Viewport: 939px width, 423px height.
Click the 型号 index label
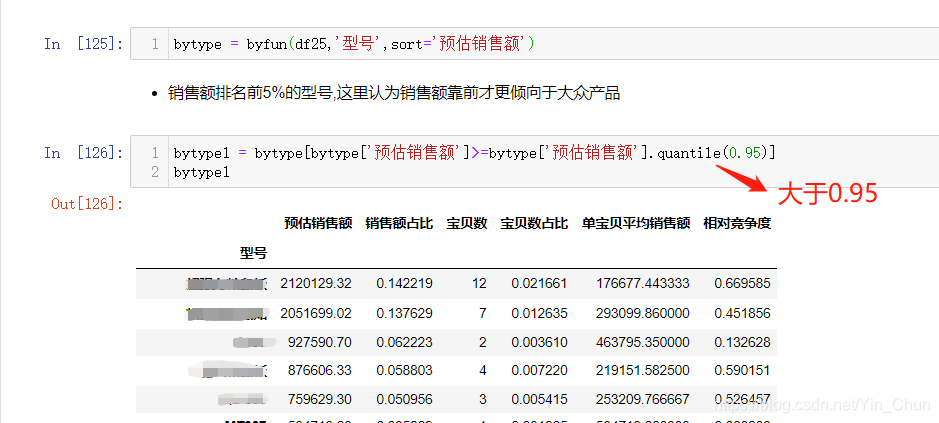coord(253,253)
